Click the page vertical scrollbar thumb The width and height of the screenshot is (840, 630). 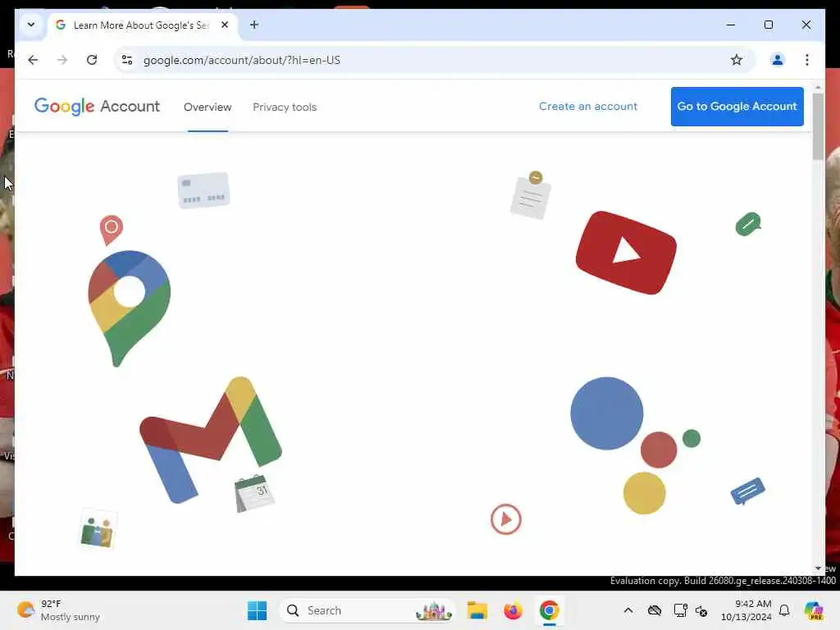(818, 126)
